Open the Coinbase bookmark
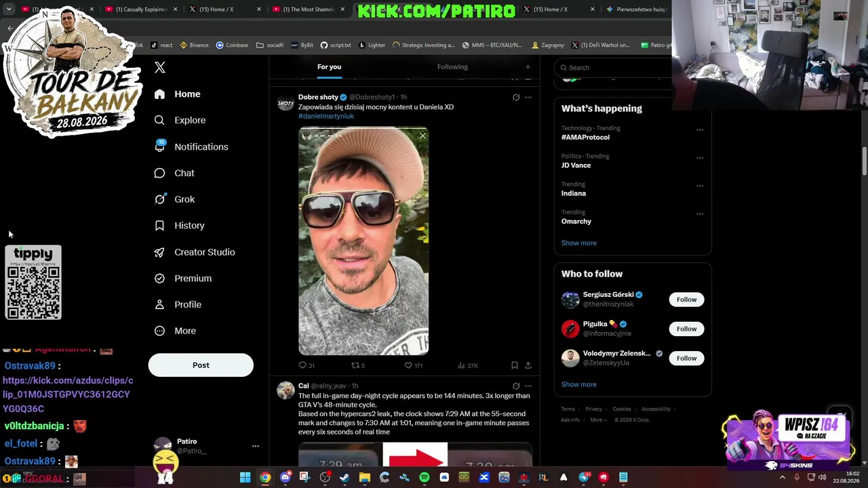 [232, 45]
